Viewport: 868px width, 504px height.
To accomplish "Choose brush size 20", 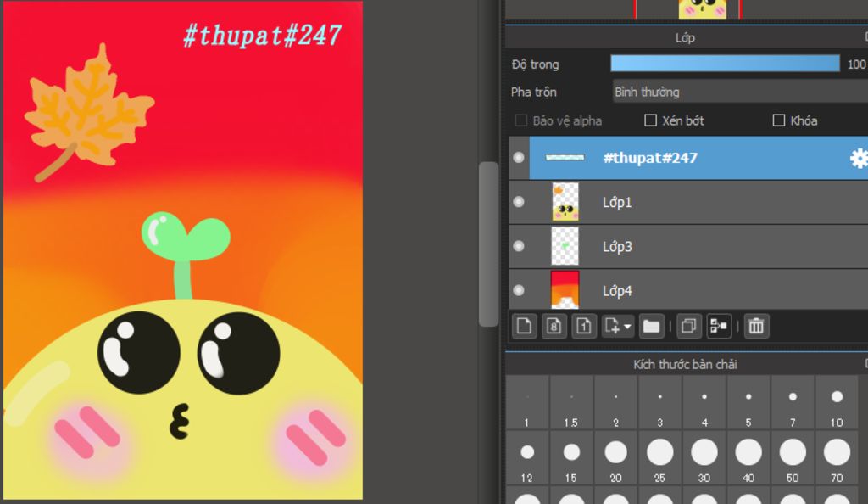I will click(615, 458).
